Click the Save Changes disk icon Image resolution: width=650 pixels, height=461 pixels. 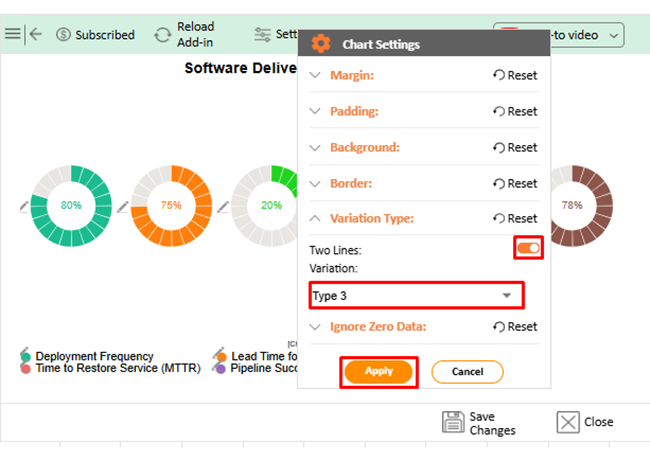click(x=453, y=422)
